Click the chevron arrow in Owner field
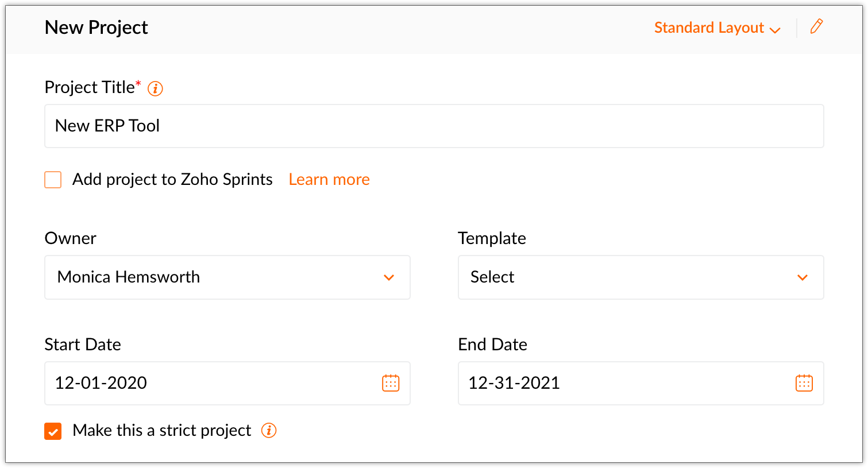The width and height of the screenshot is (868, 468). pos(389,277)
